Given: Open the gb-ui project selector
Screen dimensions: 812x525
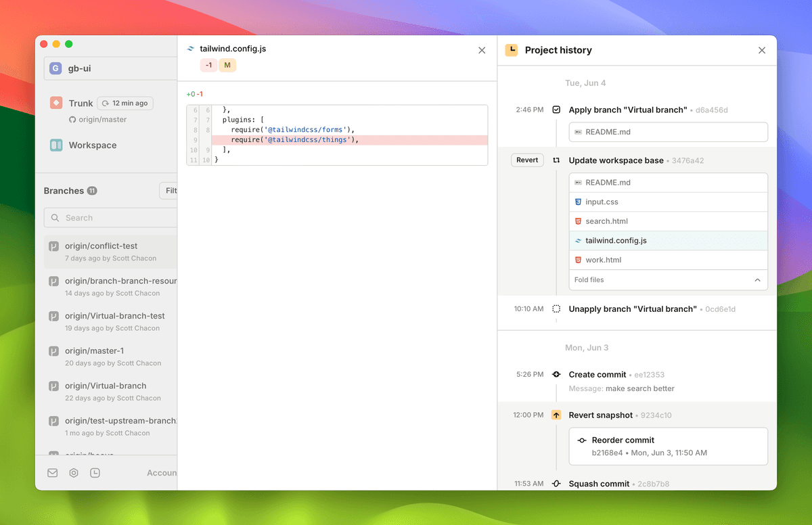Looking at the screenshot, I should 110,68.
